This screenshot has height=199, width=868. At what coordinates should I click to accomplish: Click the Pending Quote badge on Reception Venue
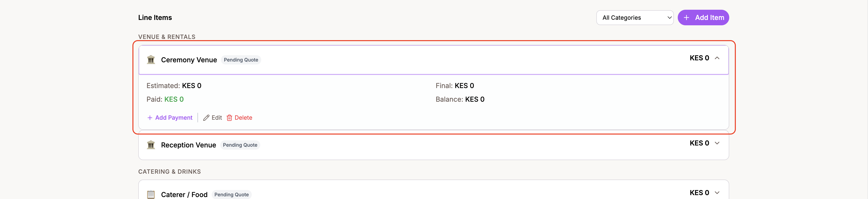(x=240, y=145)
